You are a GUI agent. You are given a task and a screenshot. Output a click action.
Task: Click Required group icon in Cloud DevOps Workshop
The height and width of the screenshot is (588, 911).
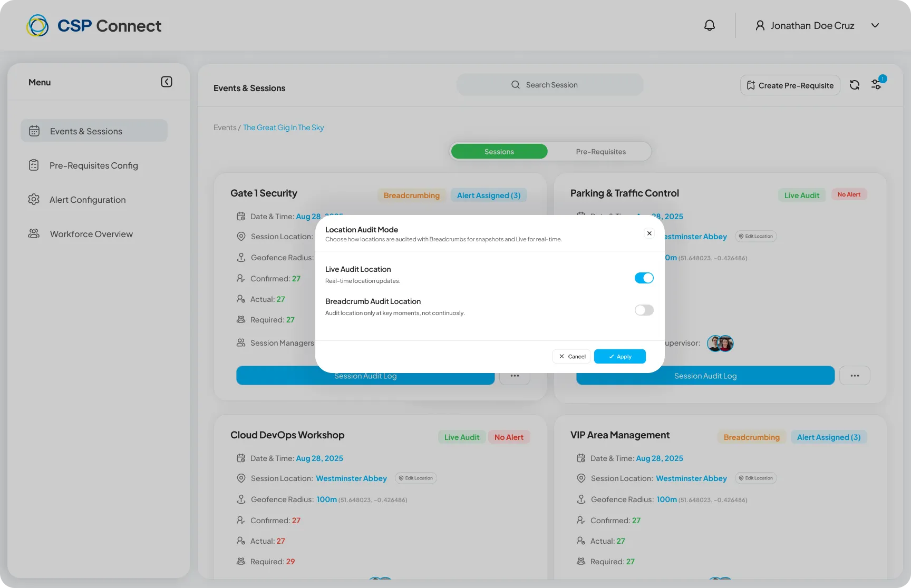pos(241,561)
